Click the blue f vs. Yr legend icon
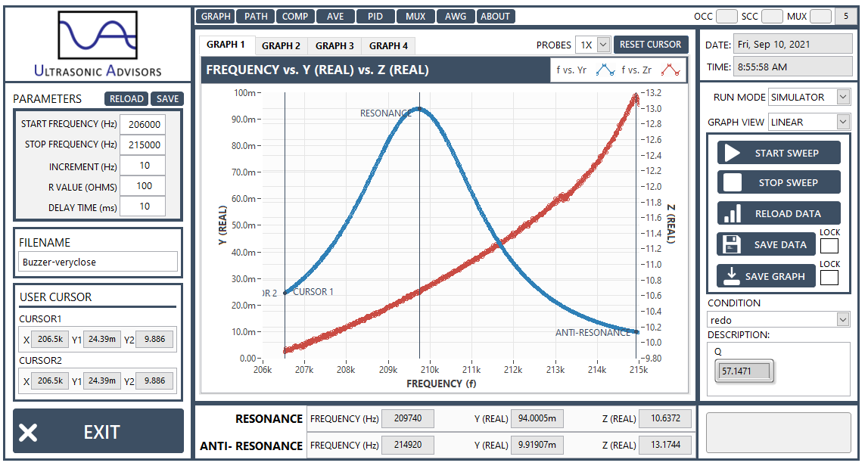Image resolution: width=868 pixels, height=469 pixels. point(605,70)
